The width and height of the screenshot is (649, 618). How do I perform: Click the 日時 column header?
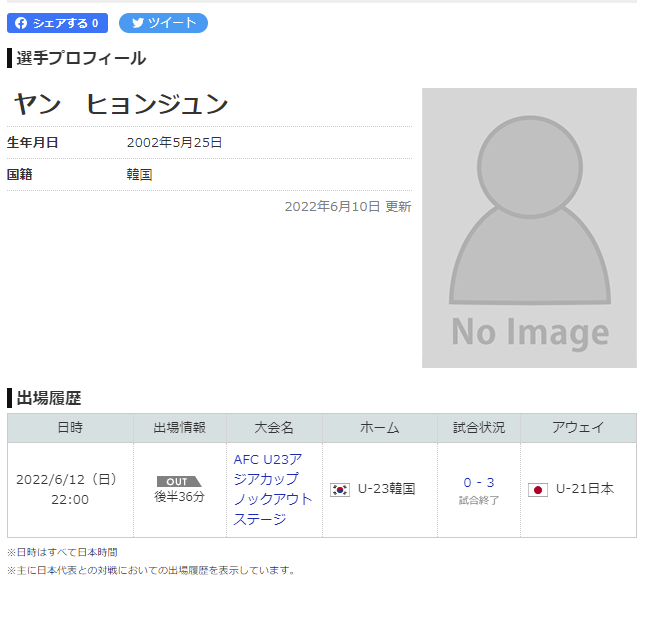[70, 428]
